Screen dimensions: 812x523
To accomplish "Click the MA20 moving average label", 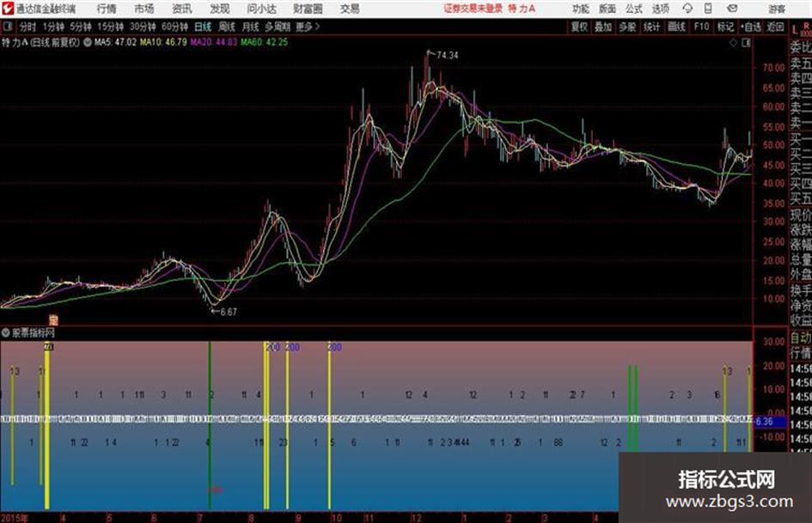I will (213, 42).
